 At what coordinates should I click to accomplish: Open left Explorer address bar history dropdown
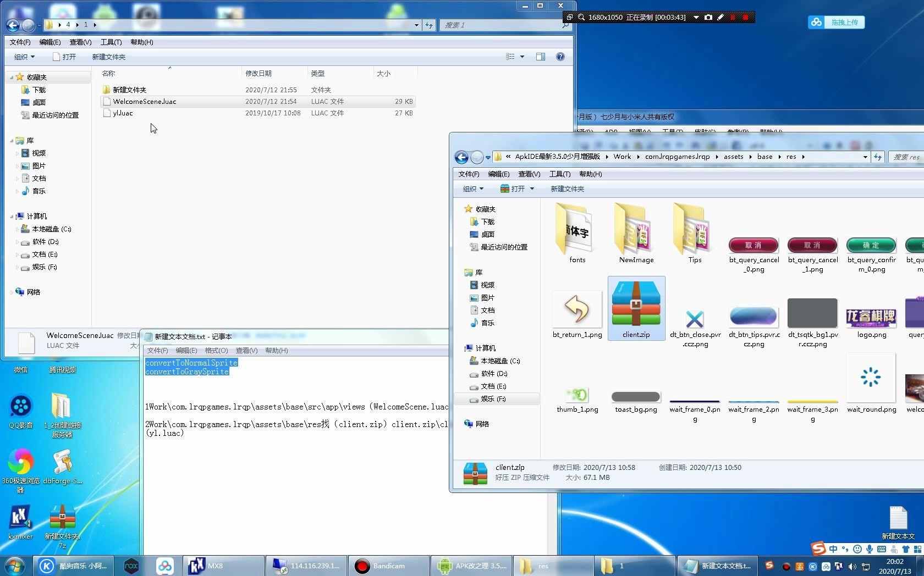pos(416,25)
